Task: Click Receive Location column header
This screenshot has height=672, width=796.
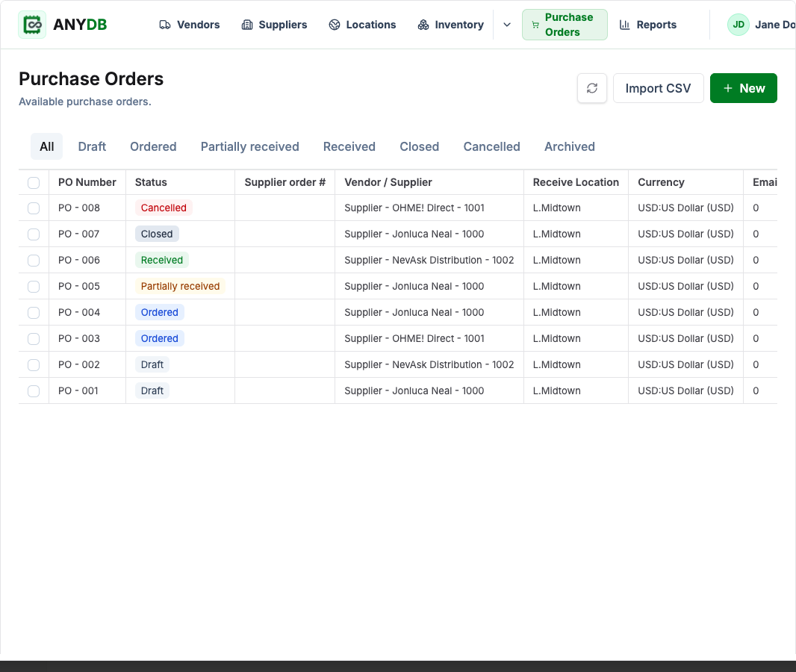Action: coord(576,182)
